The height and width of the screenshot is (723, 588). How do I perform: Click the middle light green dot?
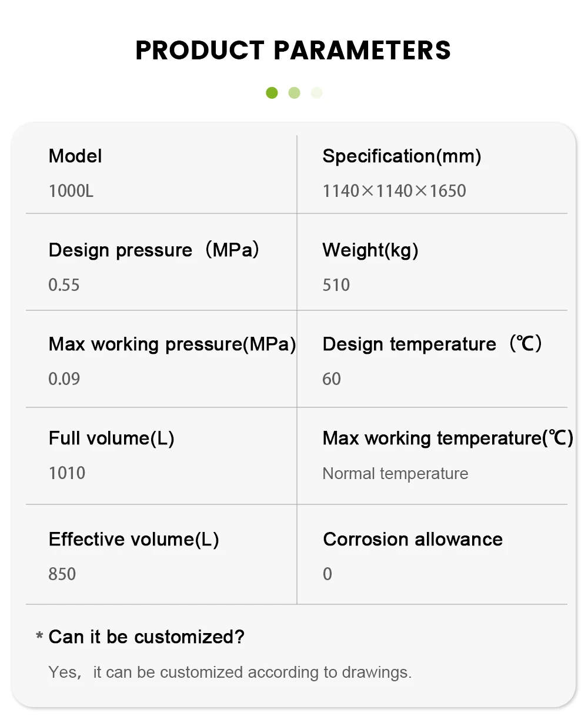point(295,93)
